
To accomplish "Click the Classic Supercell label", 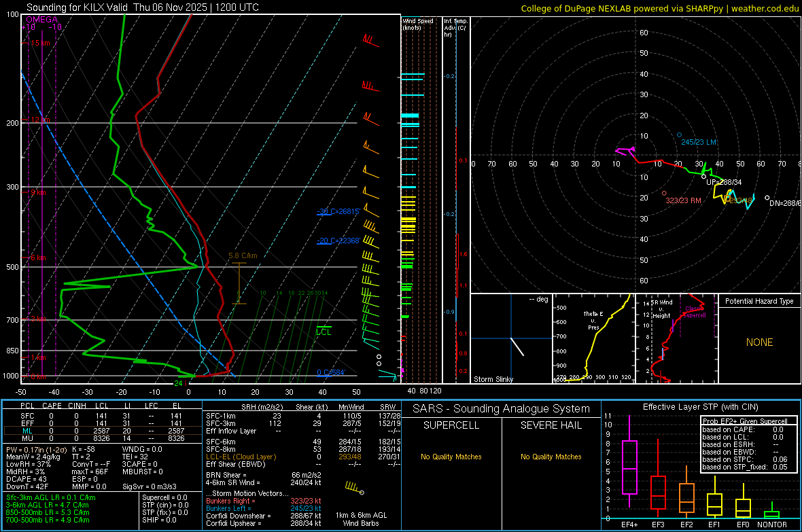I will tap(695, 312).
